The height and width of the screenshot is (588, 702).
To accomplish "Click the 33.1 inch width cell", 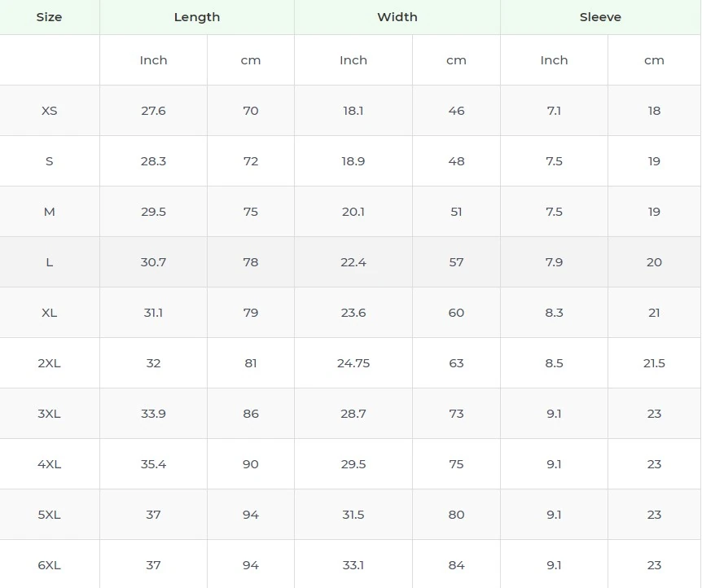I will click(353, 565).
